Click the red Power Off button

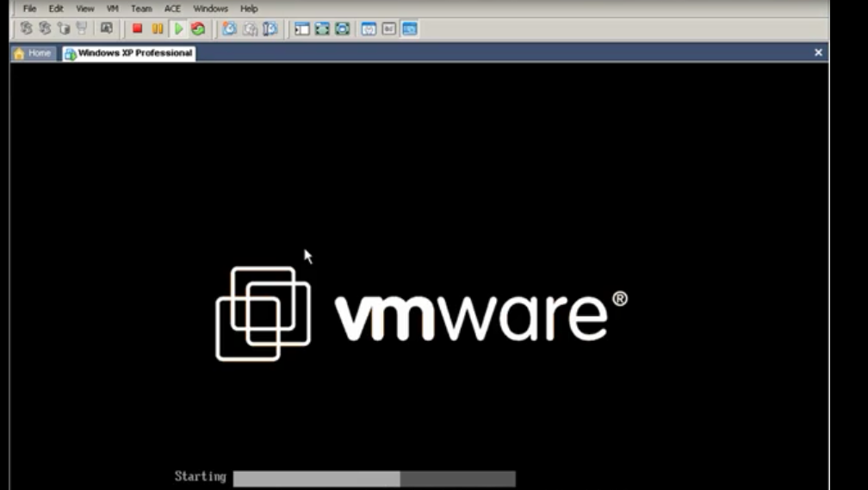(137, 28)
